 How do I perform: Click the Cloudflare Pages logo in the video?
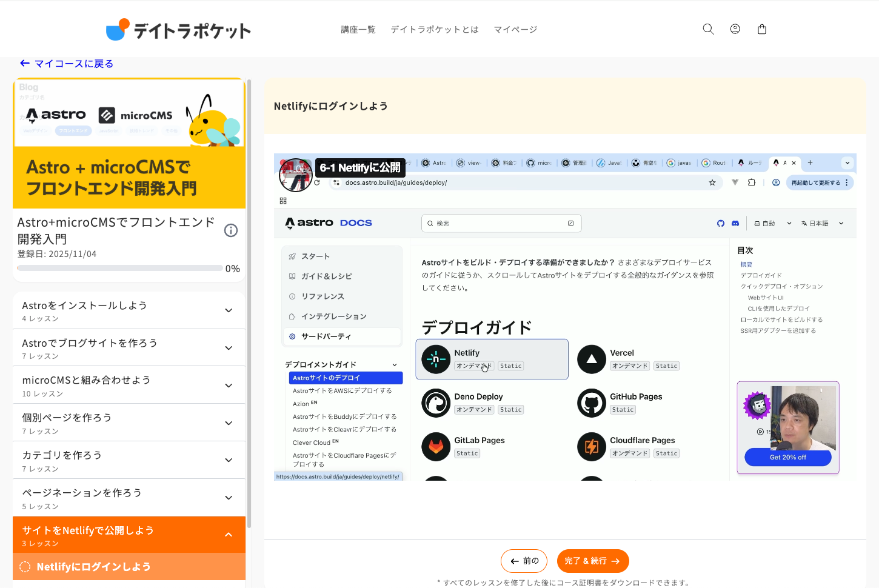pos(592,447)
